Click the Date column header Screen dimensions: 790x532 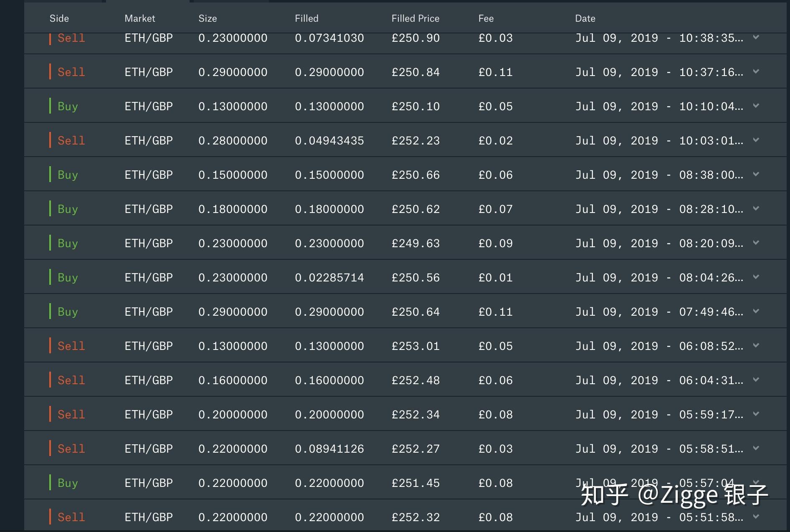pyautogui.click(x=585, y=18)
